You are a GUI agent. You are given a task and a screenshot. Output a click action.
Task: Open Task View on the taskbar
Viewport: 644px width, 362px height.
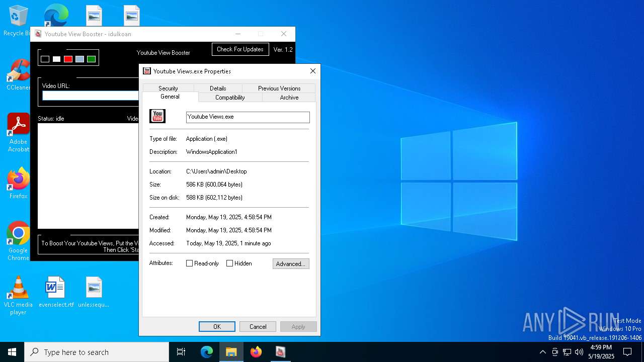181,352
